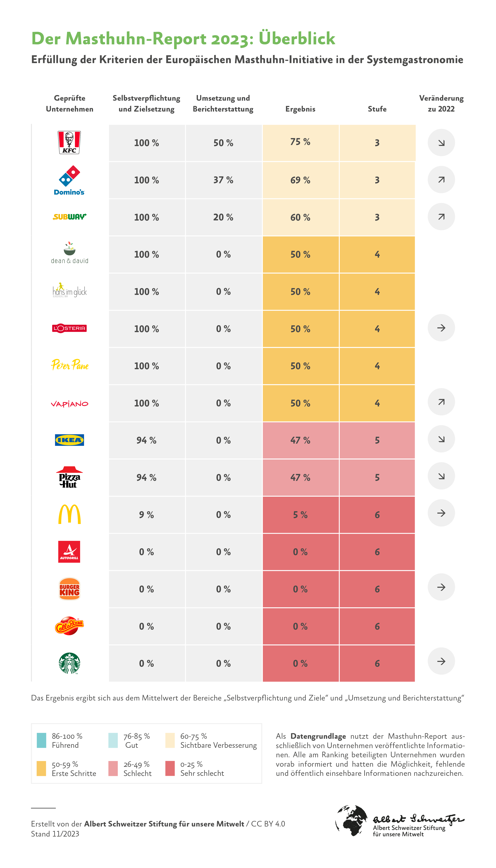
Task: Click the Domino's logo
Action: coord(69,180)
